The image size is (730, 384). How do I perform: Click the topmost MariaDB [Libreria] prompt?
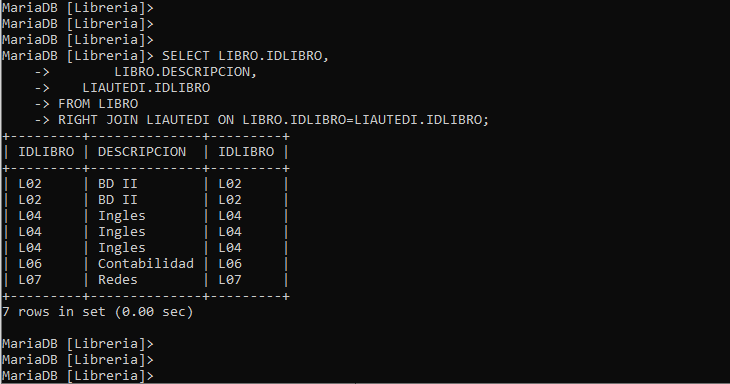78,8
